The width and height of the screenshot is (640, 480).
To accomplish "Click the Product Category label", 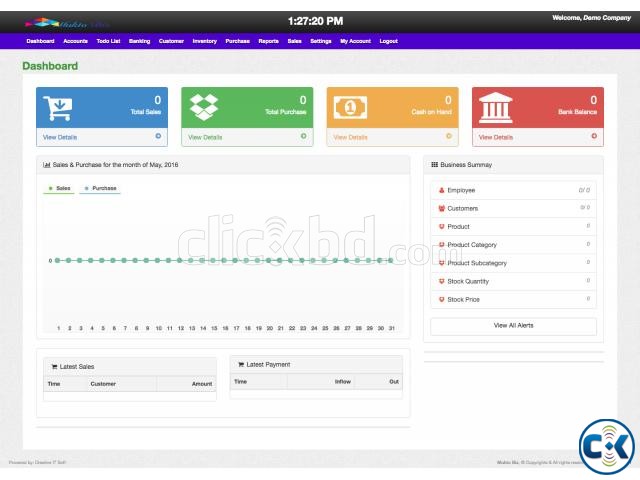I will [x=472, y=245].
